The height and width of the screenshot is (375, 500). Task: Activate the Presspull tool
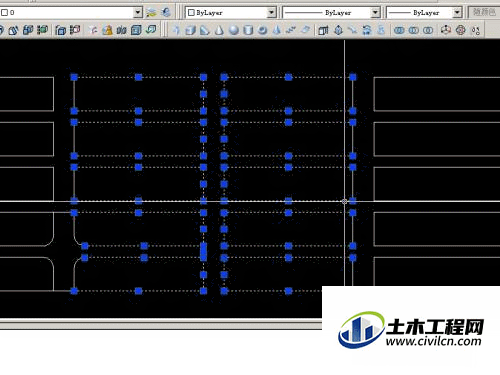(x=338, y=30)
